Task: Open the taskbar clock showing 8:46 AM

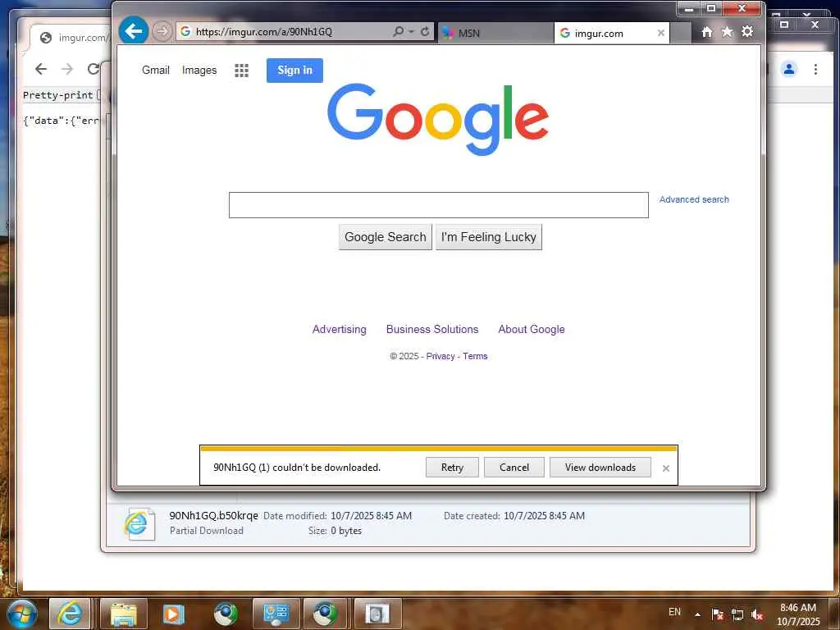Action: [x=798, y=614]
